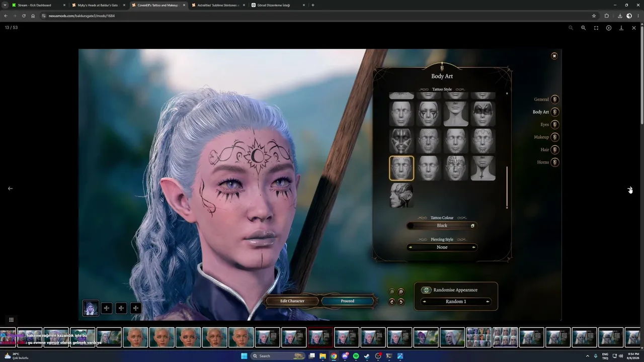Switch to Stream - Kick Dashboard tab
This screenshot has width=644, height=362.
(39, 5)
